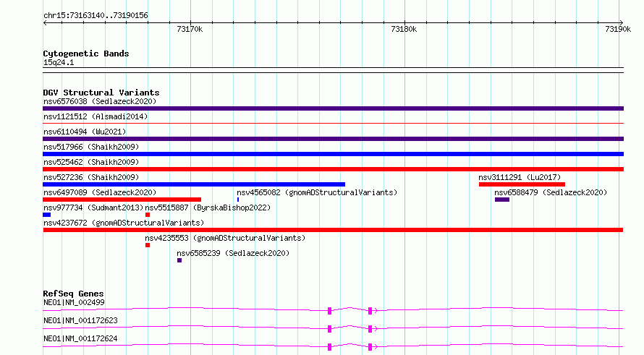Screen dimensions: 644x355
Task: Click the red nsv525462 variant bar
Action: coord(333,169)
